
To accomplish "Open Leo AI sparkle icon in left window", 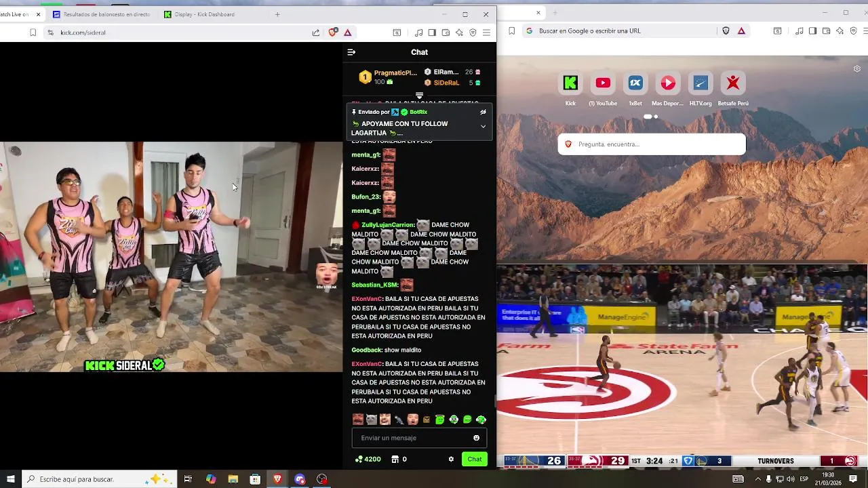I will tap(459, 33).
